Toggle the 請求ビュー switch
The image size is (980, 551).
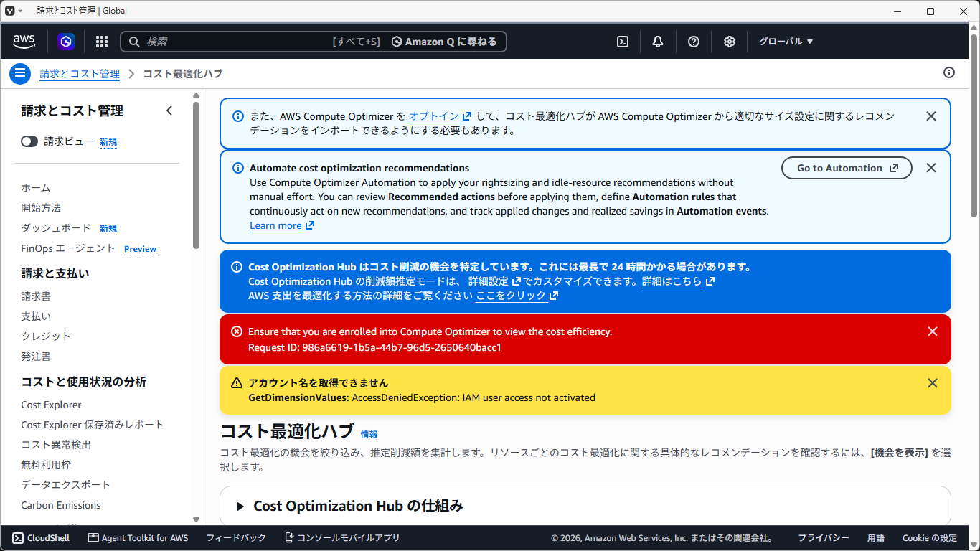coord(29,141)
